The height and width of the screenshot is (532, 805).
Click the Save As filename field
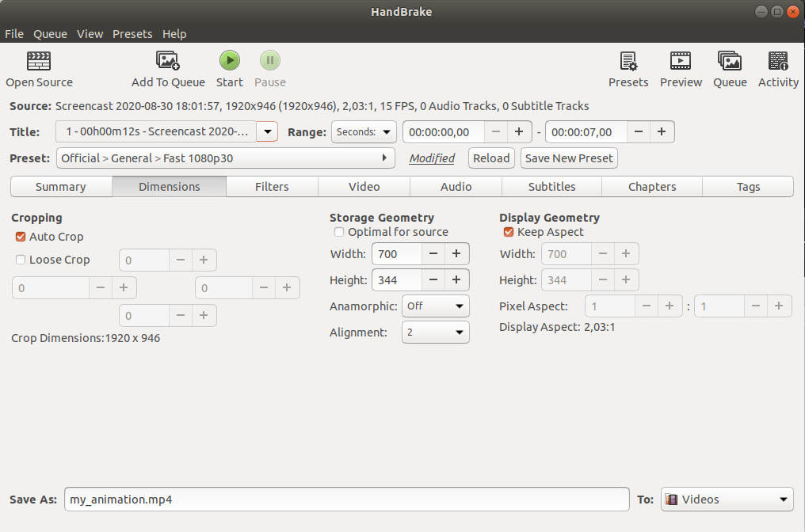tap(346, 500)
